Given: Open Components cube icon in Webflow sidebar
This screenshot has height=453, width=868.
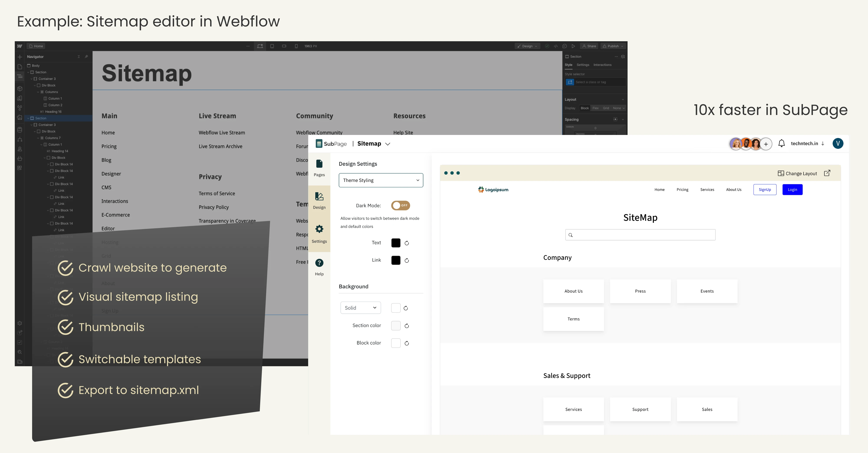Looking at the screenshot, I should click(x=20, y=89).
